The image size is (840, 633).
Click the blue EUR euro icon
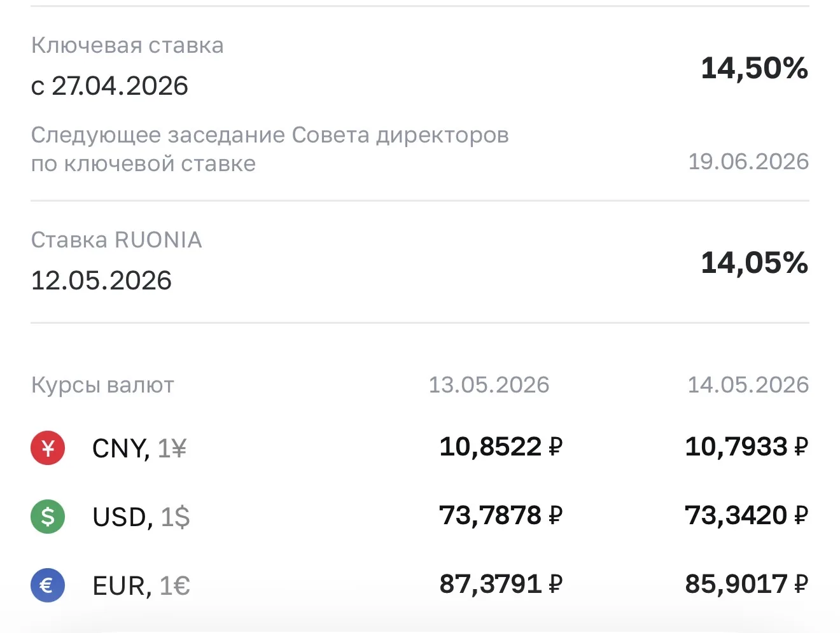coord(48,585)
